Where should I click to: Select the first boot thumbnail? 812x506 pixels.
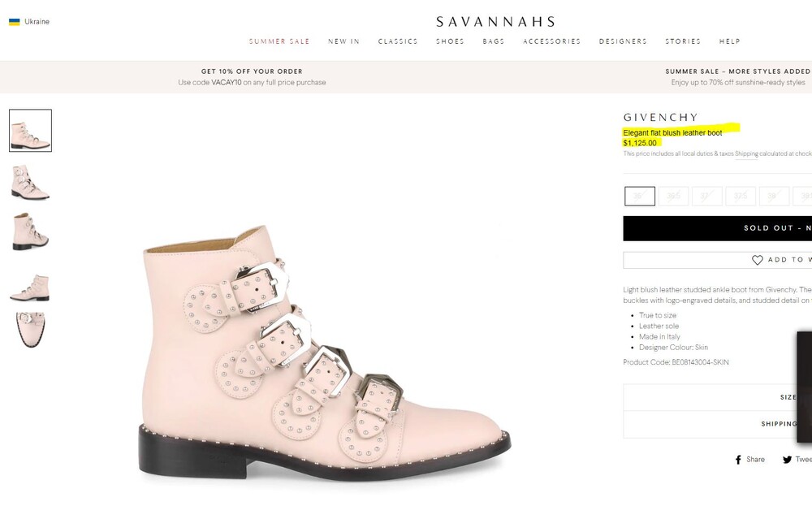31,131
